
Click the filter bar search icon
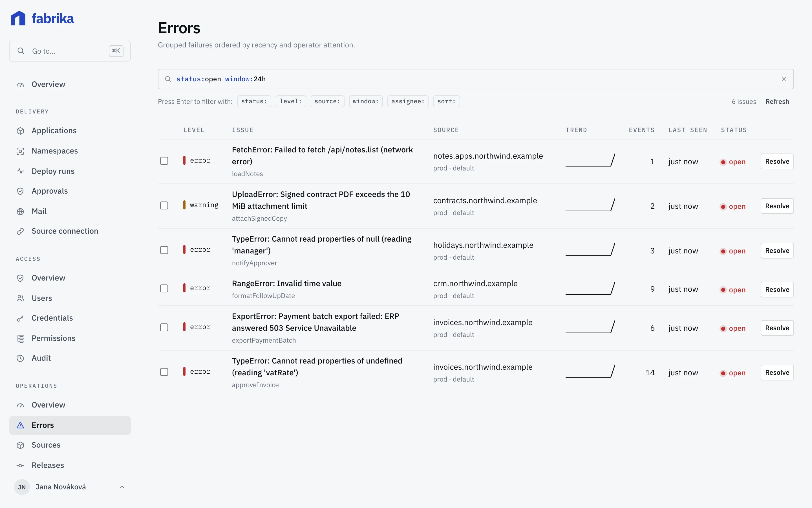tap(168, 79)
